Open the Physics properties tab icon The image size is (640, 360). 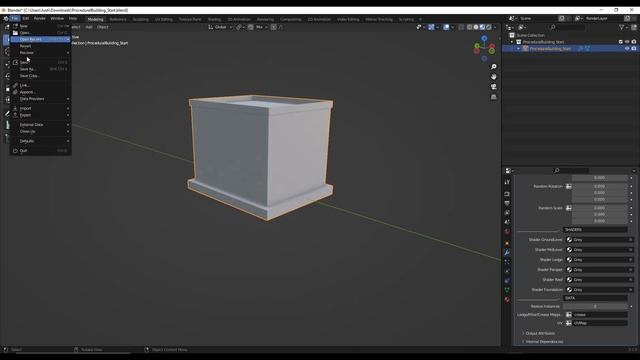click(507, 271)
